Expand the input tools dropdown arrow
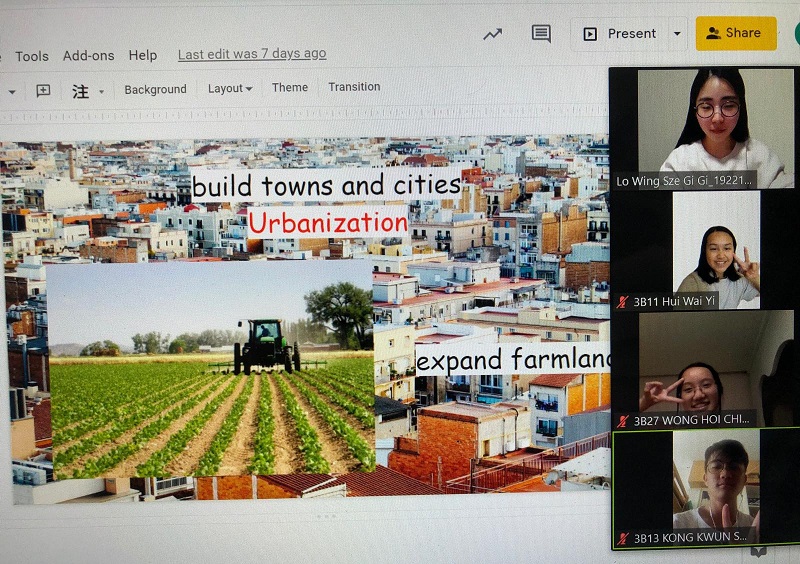800x564 pixels. pyautogui.click(x=101, y=92)
